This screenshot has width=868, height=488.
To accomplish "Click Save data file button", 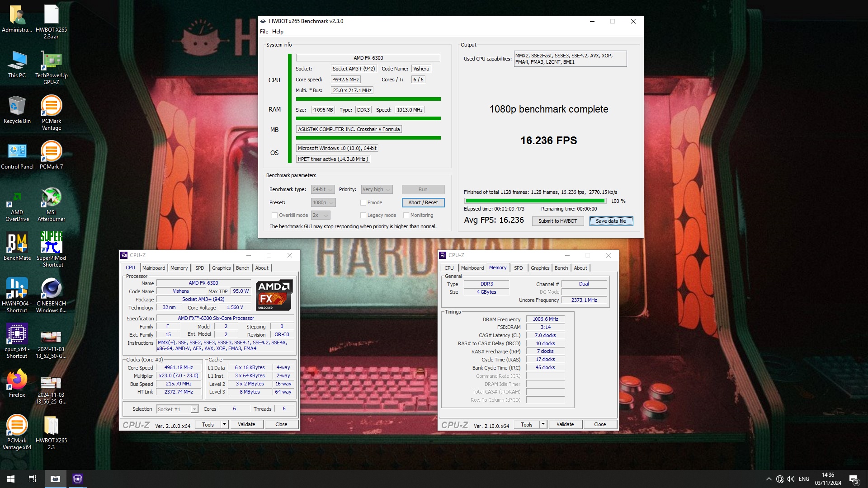I will [611, 221].
